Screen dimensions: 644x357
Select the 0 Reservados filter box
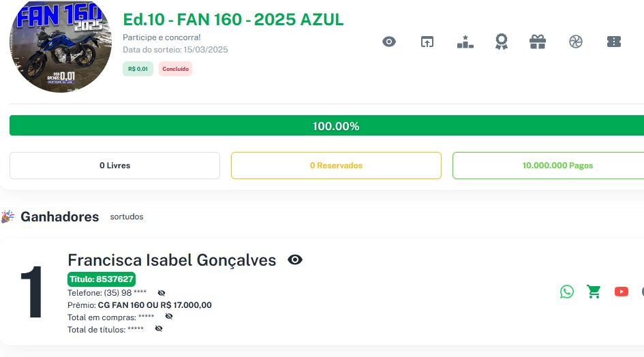[x=336, y=166]
